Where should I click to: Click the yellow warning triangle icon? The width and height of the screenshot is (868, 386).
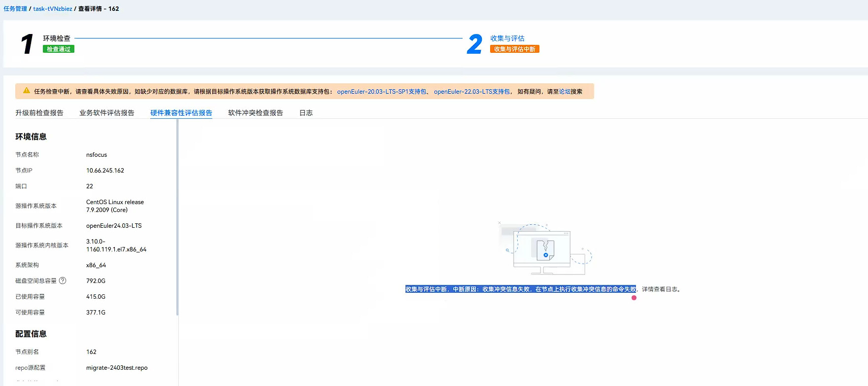tap(27, 91)
